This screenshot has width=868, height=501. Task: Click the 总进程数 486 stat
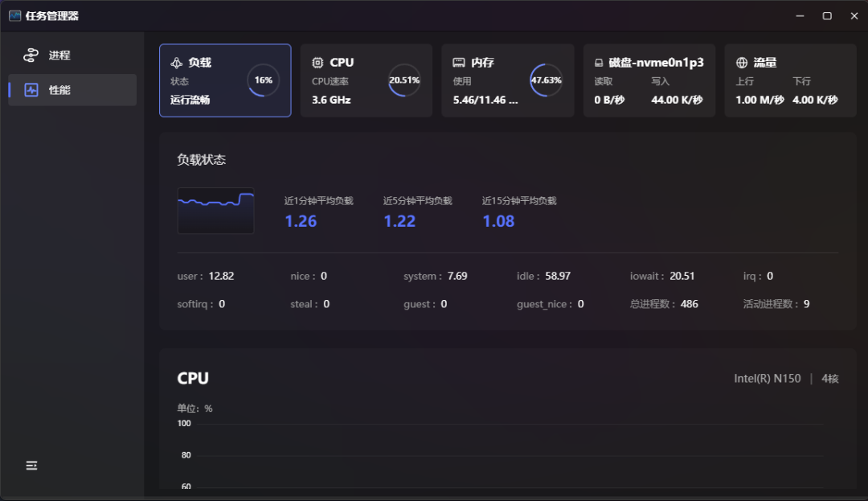point(664,304)
